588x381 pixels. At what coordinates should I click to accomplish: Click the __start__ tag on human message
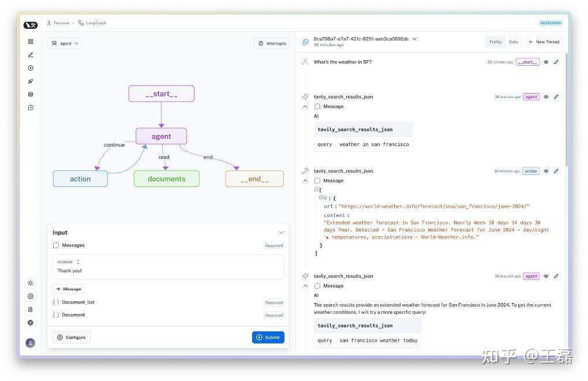[527, 62]
